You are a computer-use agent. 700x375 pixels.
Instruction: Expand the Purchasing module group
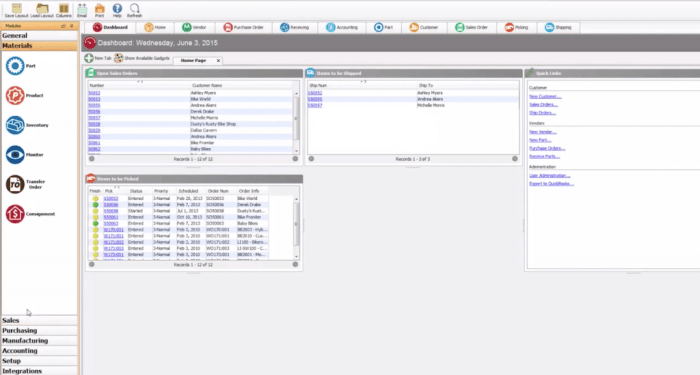[39, 330]
